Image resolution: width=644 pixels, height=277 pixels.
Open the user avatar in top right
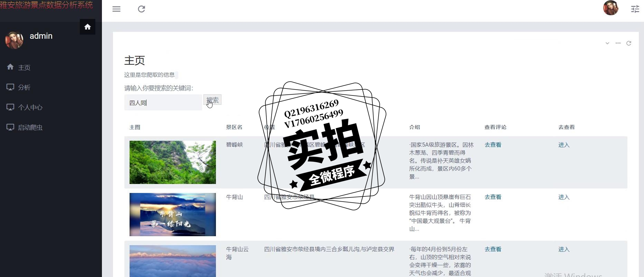pos(610,8)
